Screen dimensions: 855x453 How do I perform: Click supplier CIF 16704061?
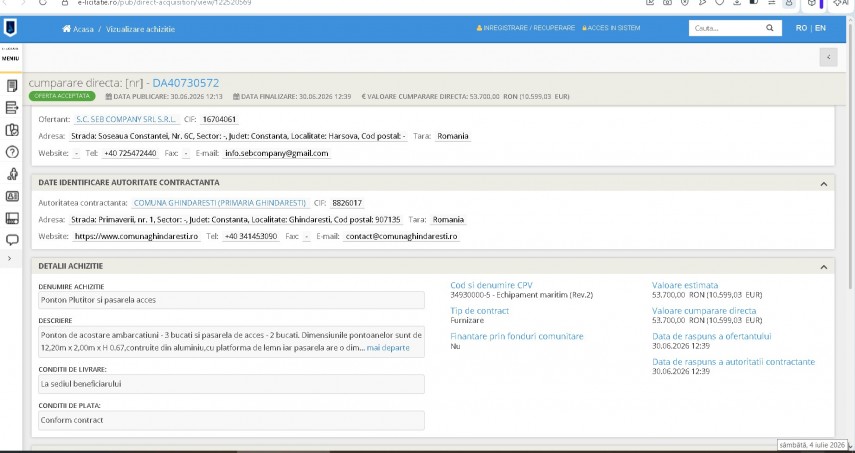219,119
